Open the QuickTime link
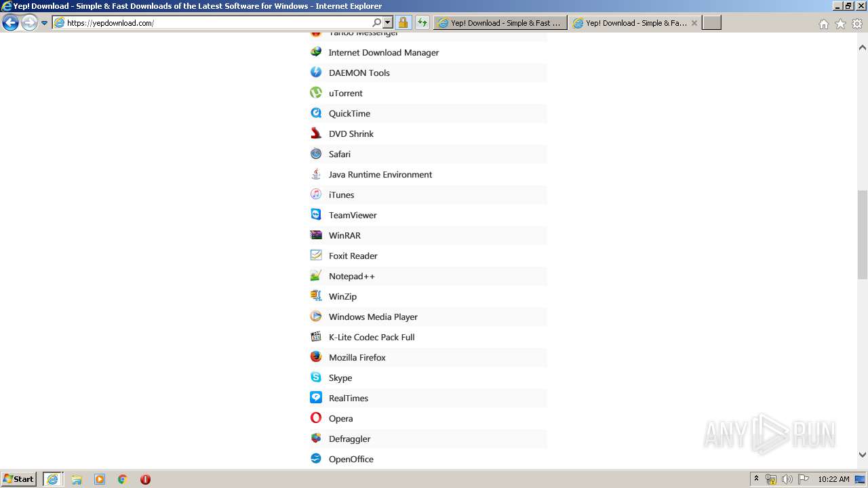 349,113
